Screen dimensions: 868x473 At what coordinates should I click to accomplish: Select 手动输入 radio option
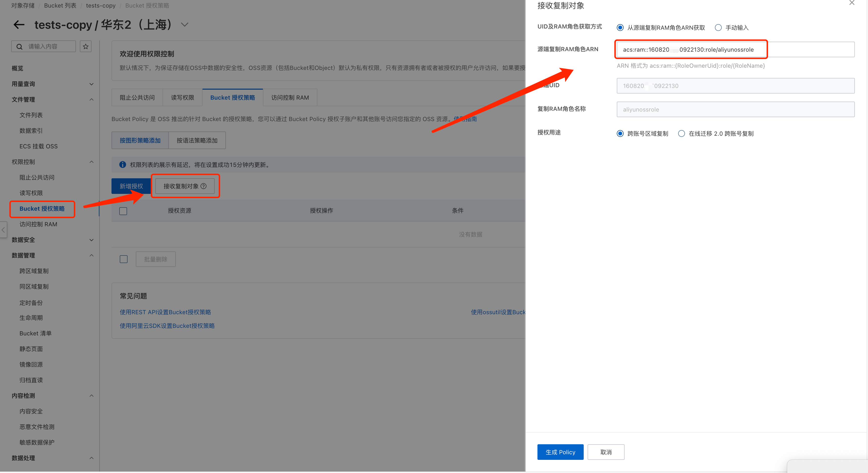coord(718,28)
